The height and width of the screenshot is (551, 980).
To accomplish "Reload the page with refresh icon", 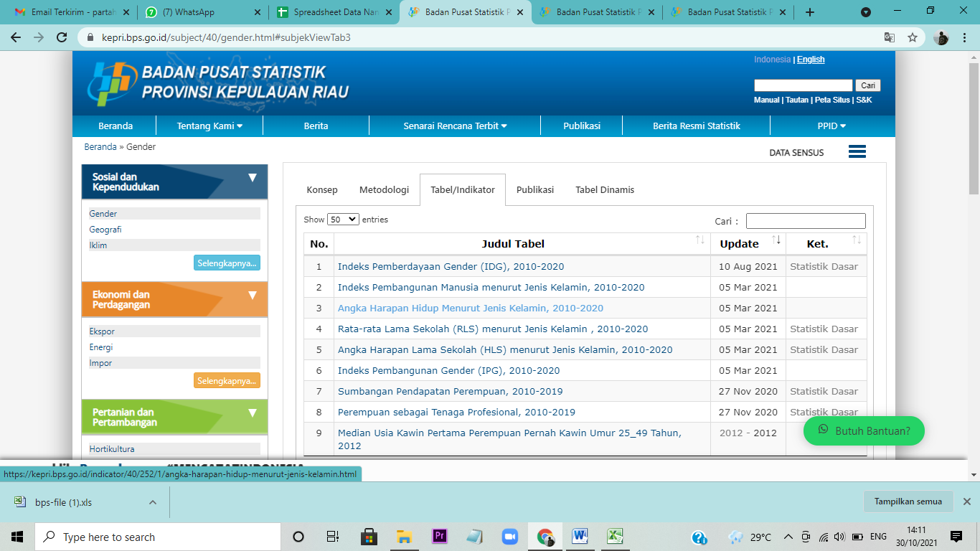I will pyautogui.click(x=62, y=37).
